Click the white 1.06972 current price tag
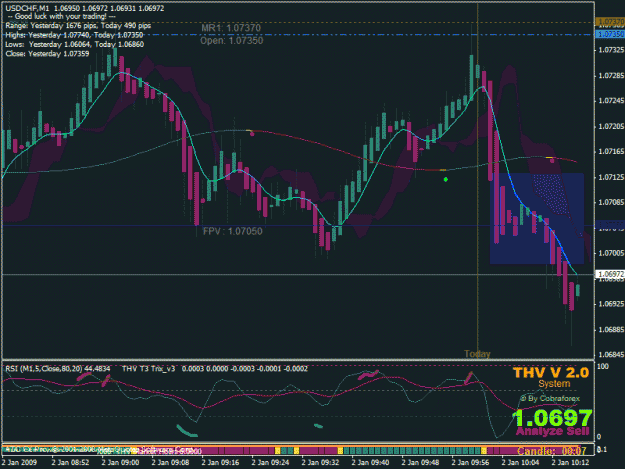The height and width of the screenshot is (469, 625). click(x=610, y=274)
